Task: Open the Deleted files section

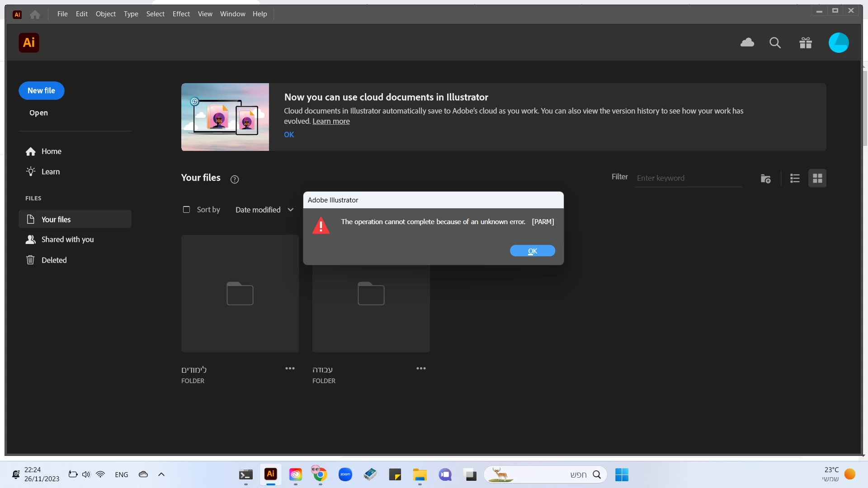Action: pyautogui.click(x=54, y=260)
